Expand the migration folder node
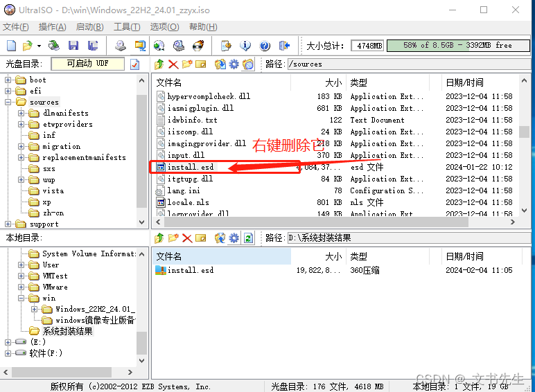Image resolution: width=535 pixels, height=392 pixels. point(21,147)
